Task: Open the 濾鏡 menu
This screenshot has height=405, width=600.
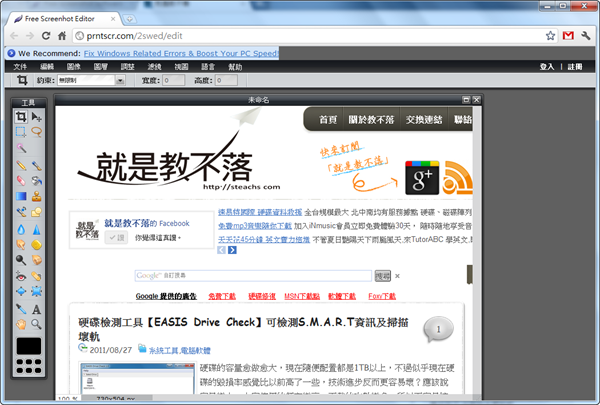Action: 154,67
